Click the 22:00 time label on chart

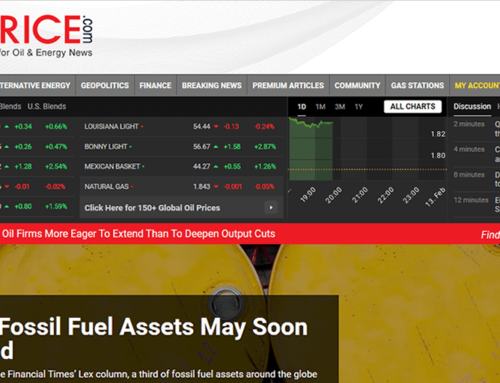[386, 195]
